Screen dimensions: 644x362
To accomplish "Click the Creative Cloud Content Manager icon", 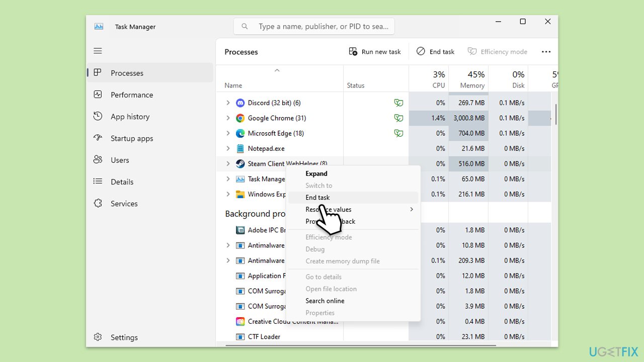I will [x=240, y=321].
